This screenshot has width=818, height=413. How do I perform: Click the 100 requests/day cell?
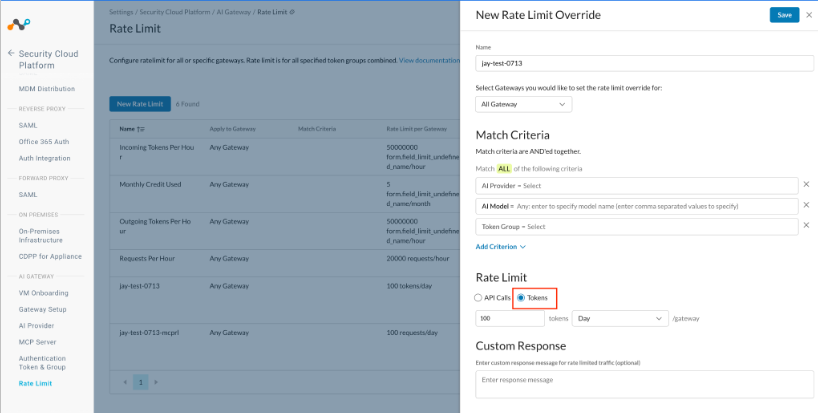(x=412, y=333)
